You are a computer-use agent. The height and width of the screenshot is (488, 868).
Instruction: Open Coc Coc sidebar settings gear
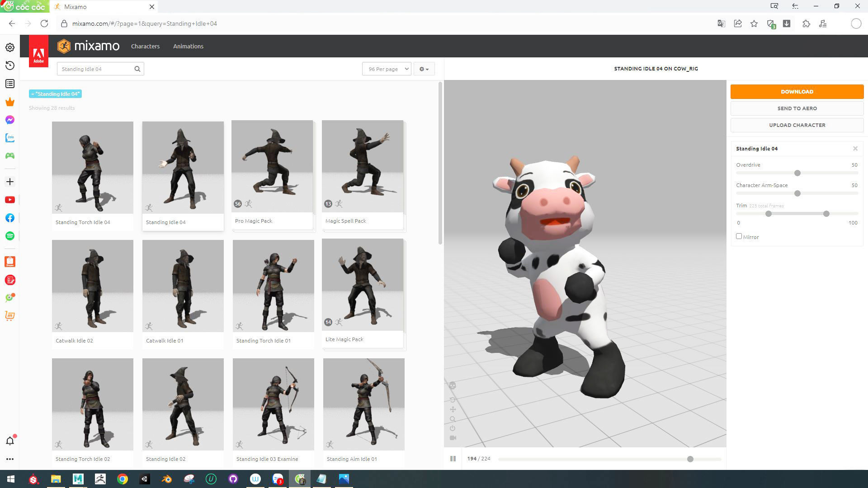10,47
